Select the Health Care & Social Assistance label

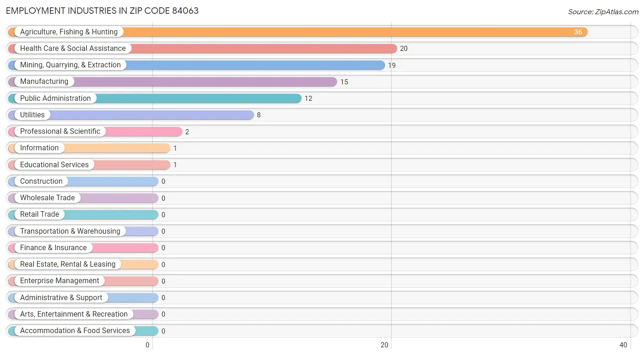[73, 49]
